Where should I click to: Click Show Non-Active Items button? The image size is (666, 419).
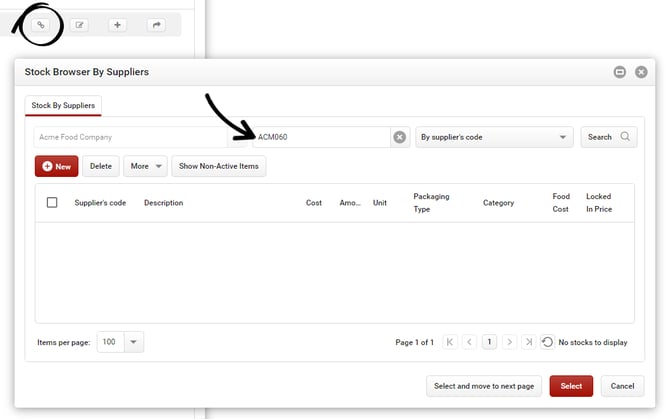tap(219, 166)
